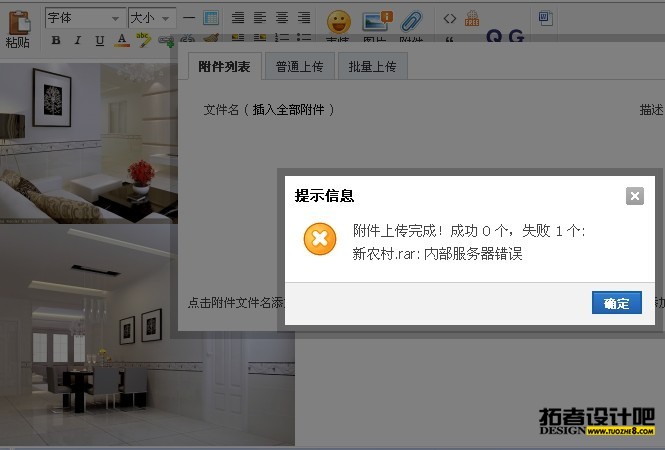
Task: Pick font color with the A swatch
Action: 122,41
